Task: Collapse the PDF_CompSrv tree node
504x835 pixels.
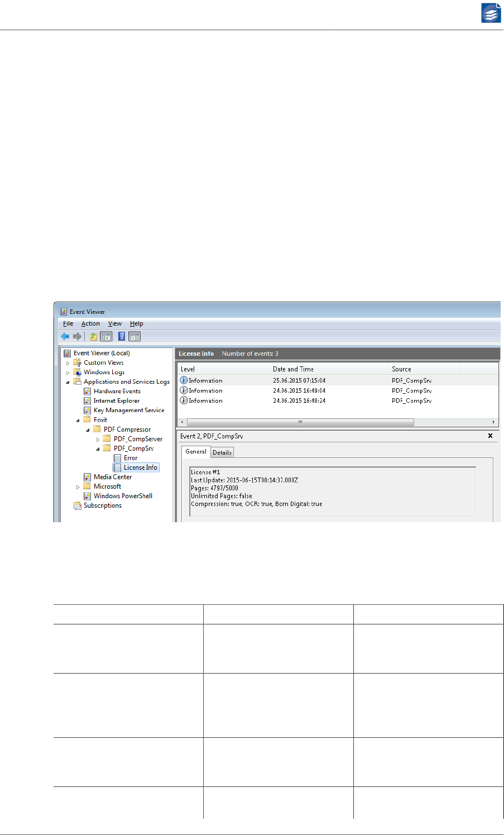Action: coord(98,448)
